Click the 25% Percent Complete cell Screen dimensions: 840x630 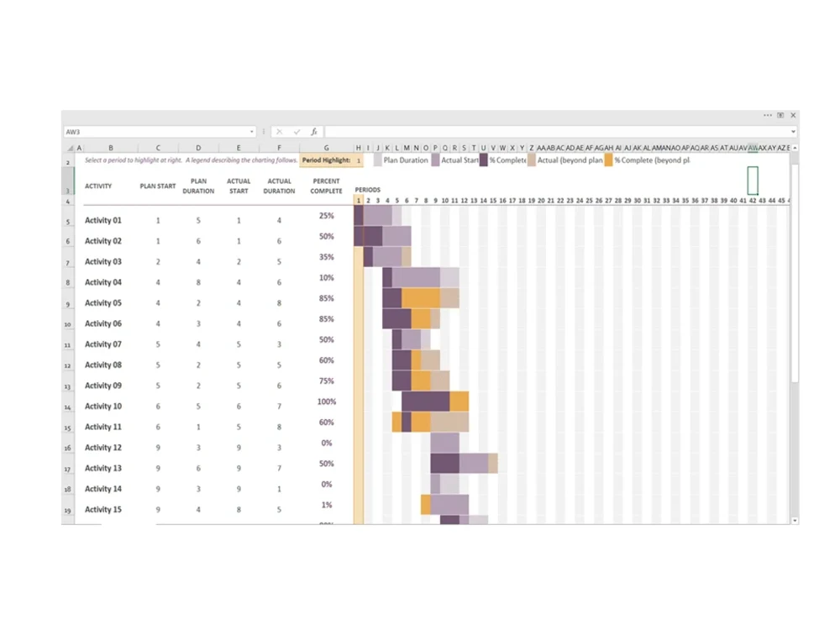tap(326, 216)
